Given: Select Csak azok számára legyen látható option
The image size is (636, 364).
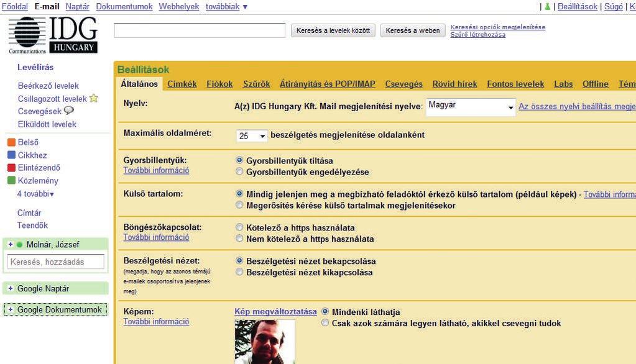Looking at the screenshot, I should click(x=325, y=322).
